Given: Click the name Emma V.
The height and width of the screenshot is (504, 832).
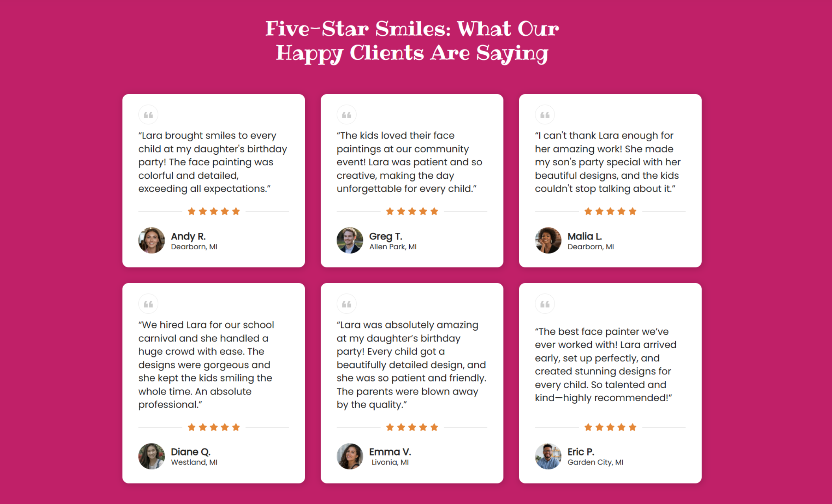Looking at the screenshot, I should click(x=390, y=452).
